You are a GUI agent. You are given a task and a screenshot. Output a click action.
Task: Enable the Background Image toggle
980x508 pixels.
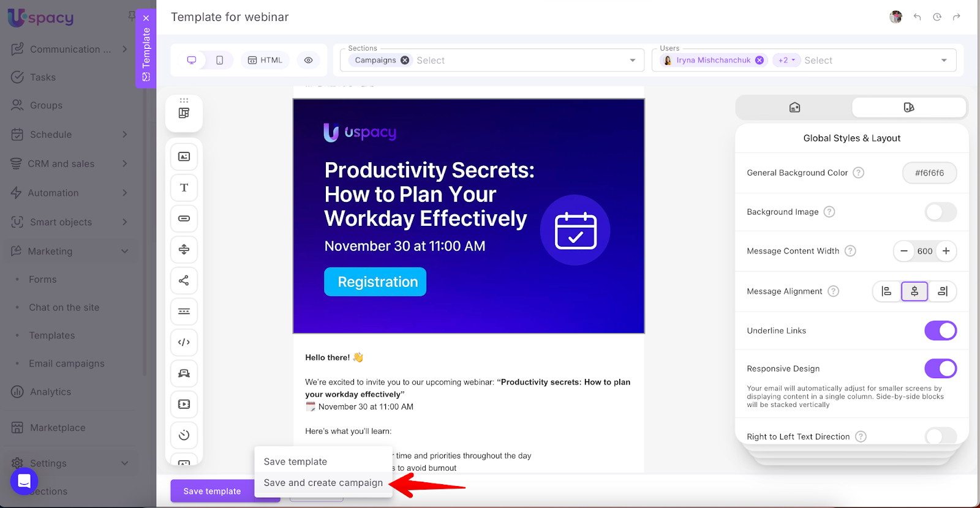[x=940, y=212]
